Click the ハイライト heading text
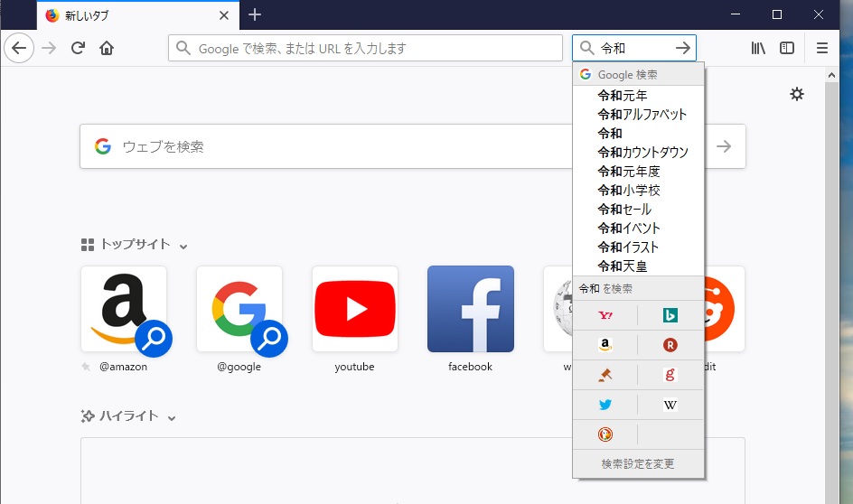This screenshot has height=504, width=853. (x=129, y=416)
